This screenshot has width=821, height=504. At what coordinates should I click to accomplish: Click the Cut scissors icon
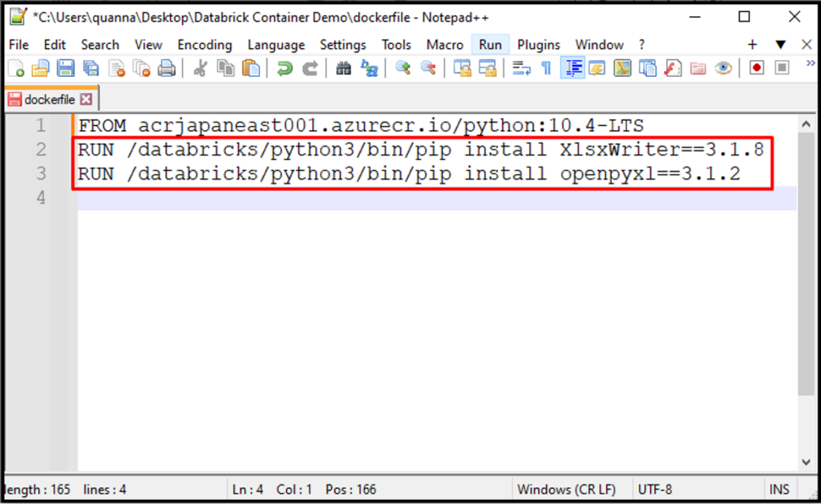click(x=200, y=69)
